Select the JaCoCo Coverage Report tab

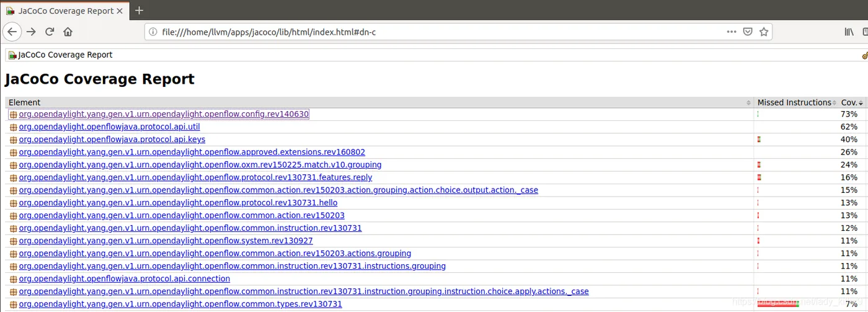click(64, 11)
